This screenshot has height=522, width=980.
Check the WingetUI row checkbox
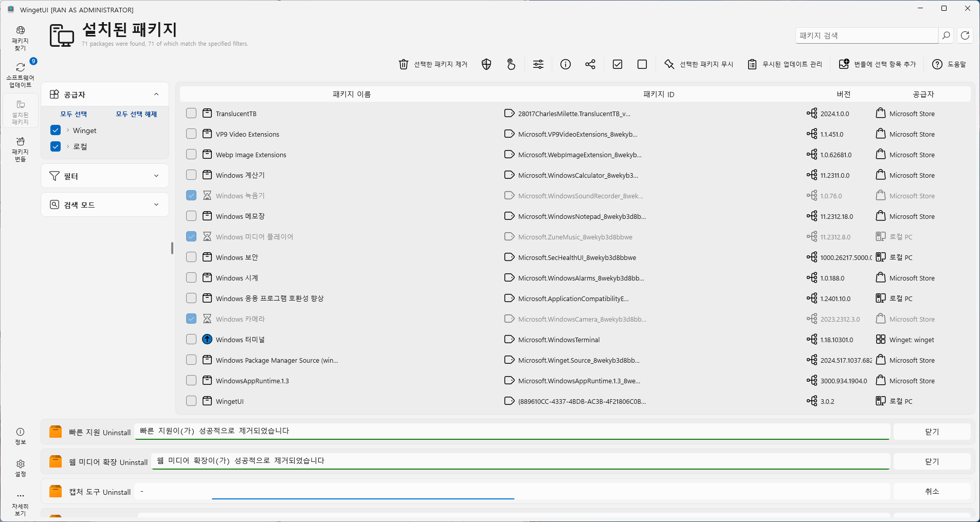(x=191, y=401)
